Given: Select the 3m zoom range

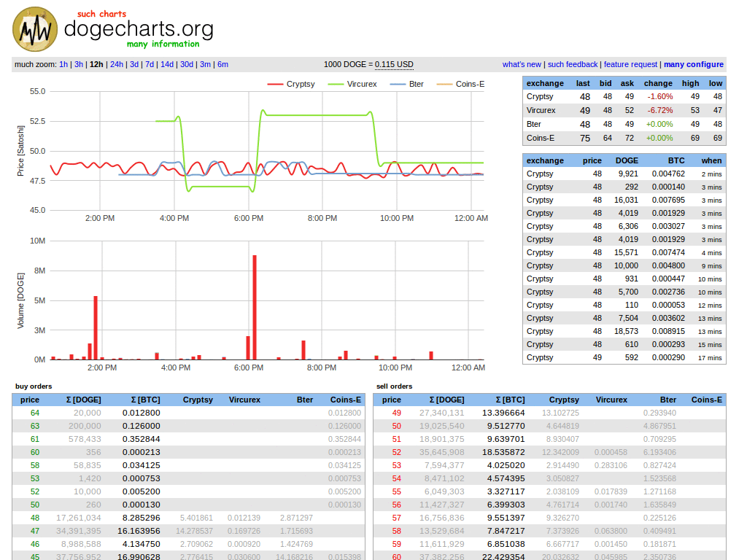Looking at the screenshot, I should 205,64.
